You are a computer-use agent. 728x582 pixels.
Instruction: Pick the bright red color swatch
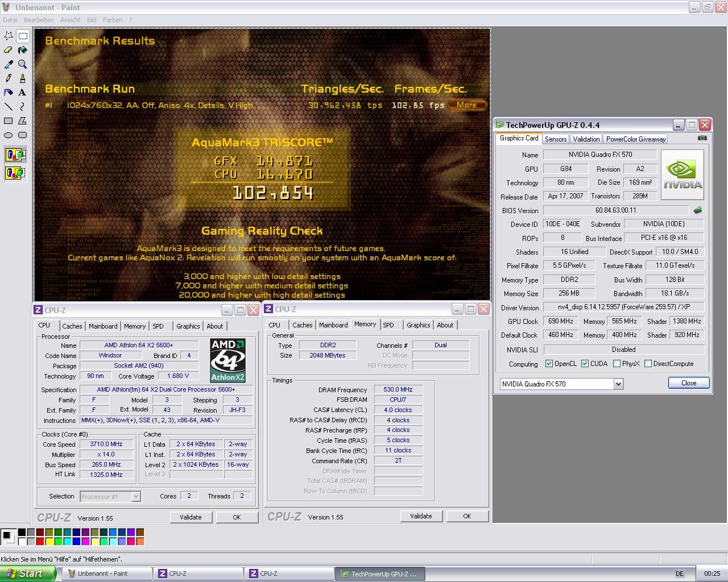tap(40, 542)
